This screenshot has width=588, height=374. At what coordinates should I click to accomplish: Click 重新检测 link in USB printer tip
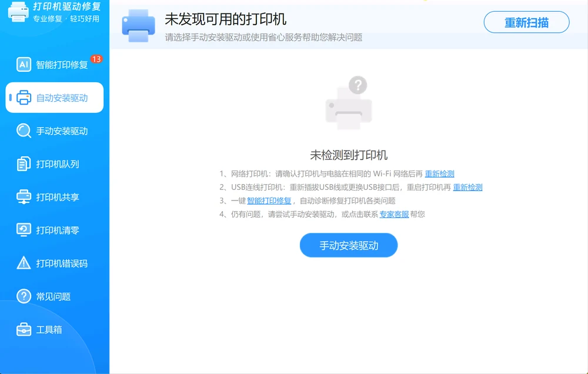[x=467, y=187]
